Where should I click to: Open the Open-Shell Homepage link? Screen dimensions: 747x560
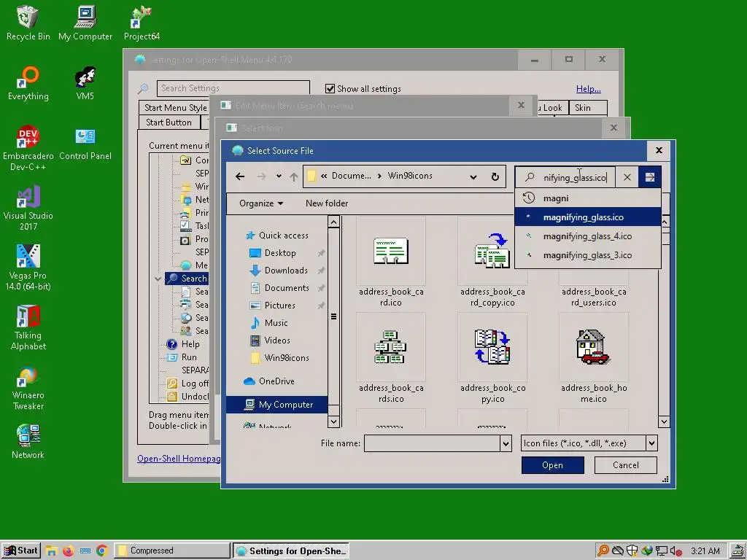pos(179,459)
